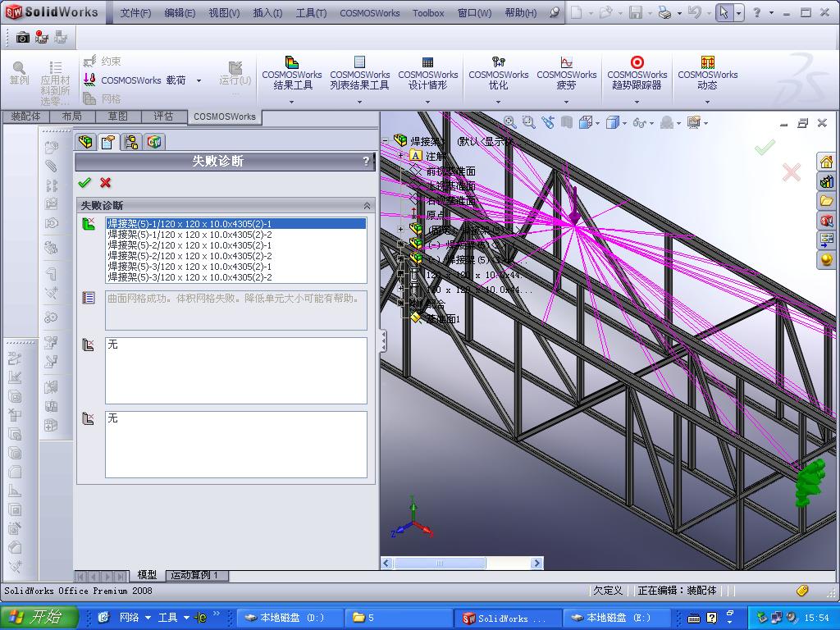Switch to the 模型 tab
This screenshot has height=630, width=840.
pos(148,575)
